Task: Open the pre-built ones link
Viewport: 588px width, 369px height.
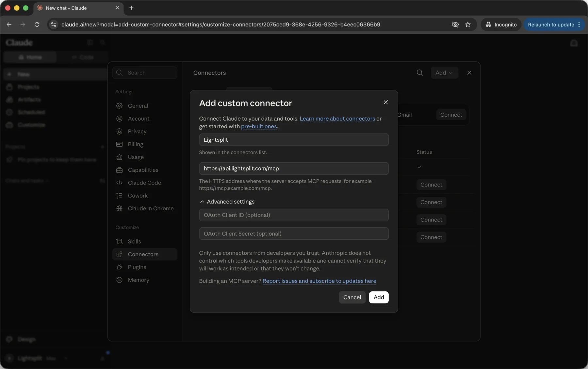Action: point(259,126)
